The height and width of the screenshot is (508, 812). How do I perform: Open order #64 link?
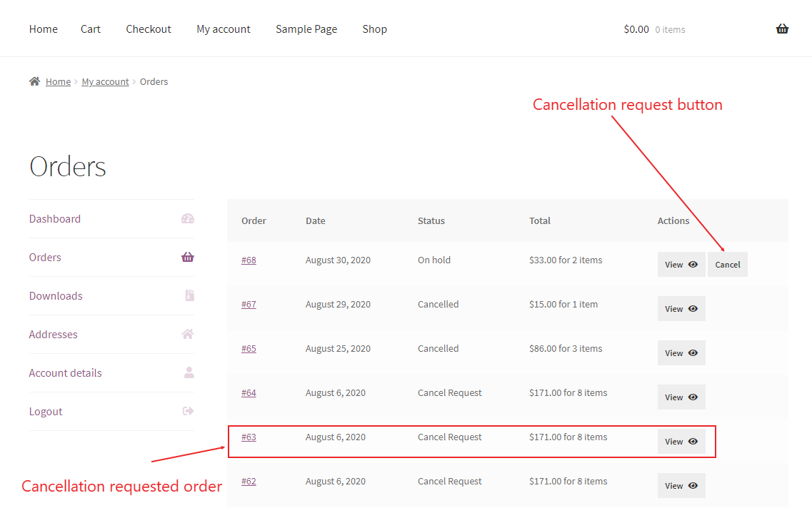tap(249, 392)
